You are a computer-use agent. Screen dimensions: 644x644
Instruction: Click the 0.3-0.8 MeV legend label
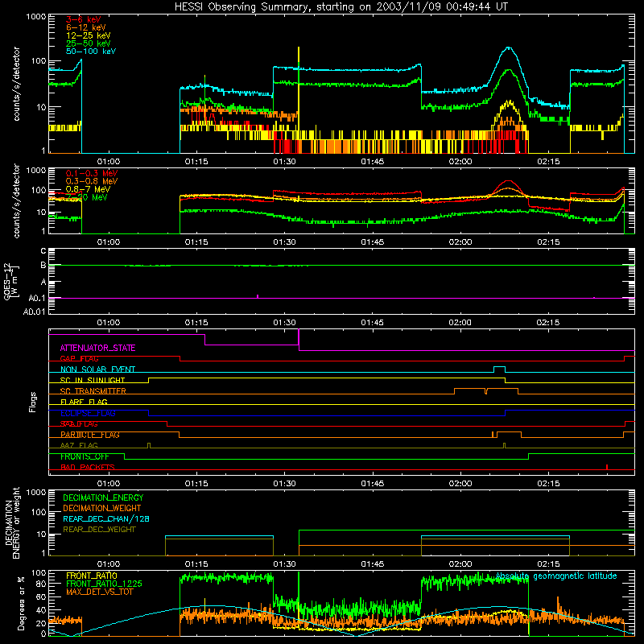92,181
